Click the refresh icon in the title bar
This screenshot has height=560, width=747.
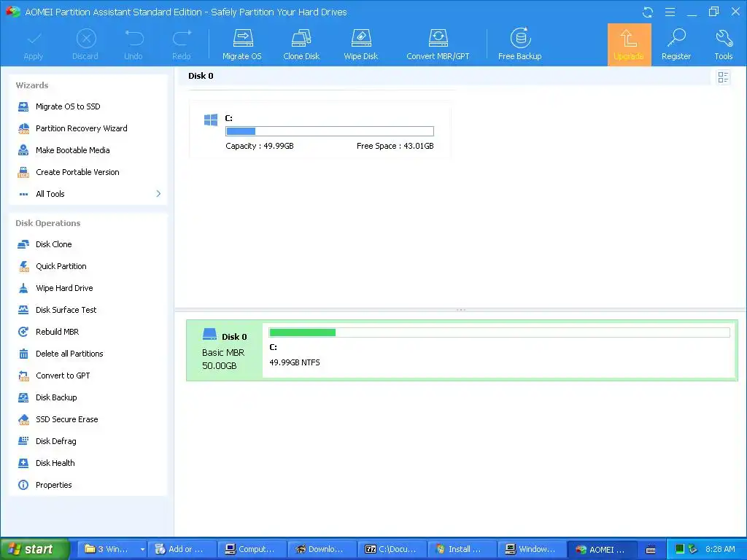pyautogui.click(x=648, y=12)
